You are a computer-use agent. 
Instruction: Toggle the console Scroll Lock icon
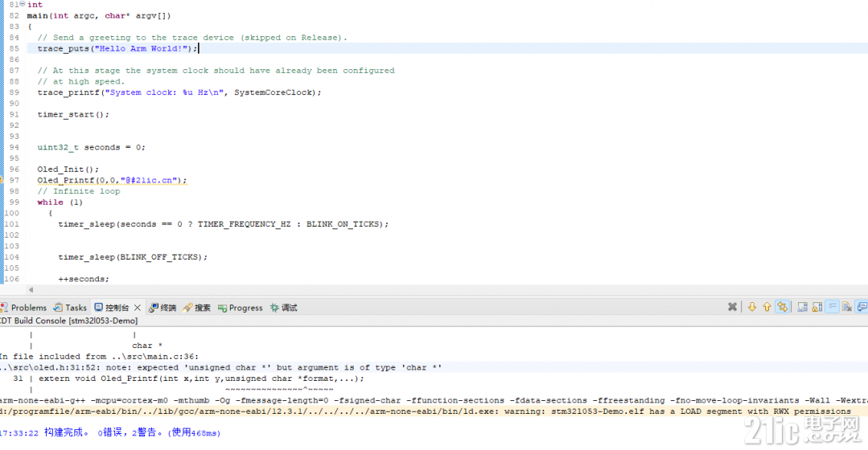[x=817, y=307]
